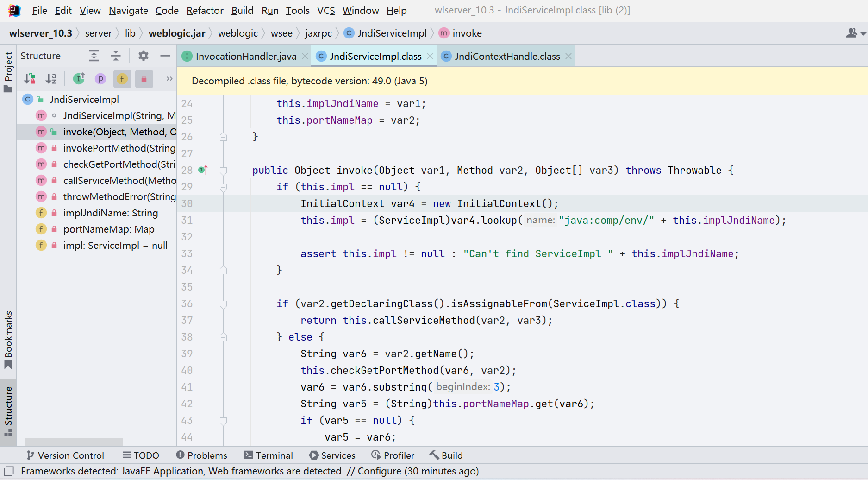Viewport: 868px width, 480px height.
Task: Click the Expand All icon in Structure
Action: coord(94,56)
